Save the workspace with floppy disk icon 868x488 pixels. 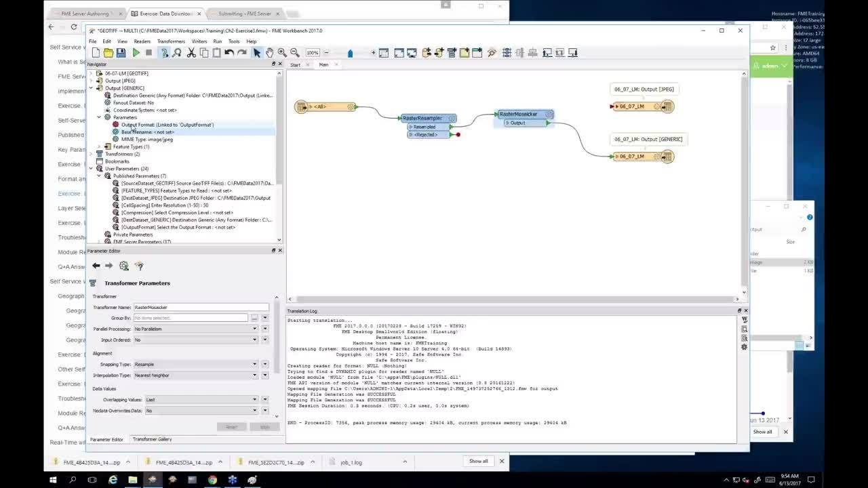click(x=121, y=53)
